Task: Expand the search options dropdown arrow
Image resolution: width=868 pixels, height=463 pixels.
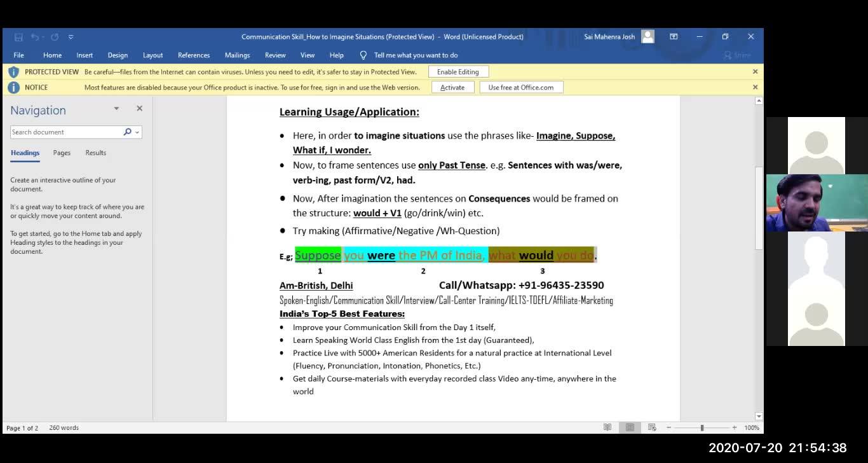Action: coord(137,132)
